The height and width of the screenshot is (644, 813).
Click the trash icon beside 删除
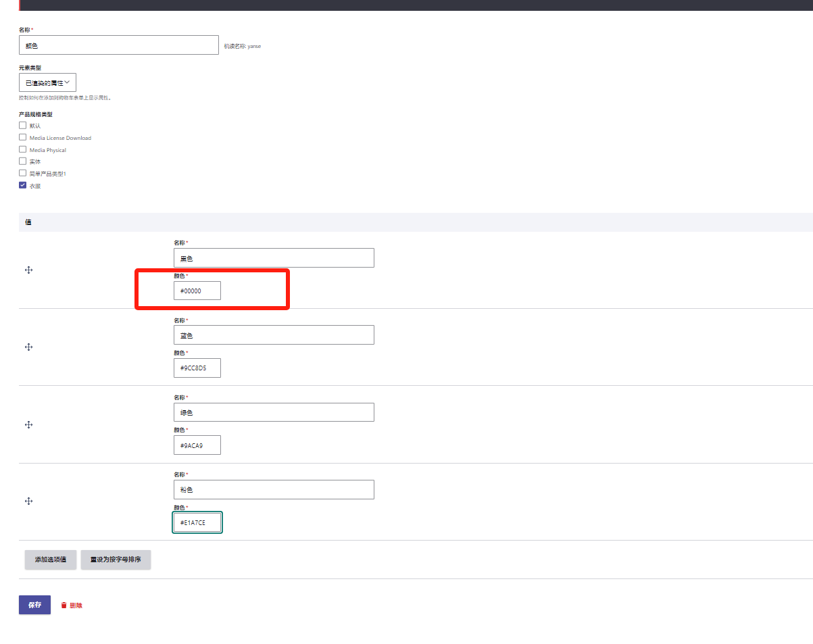[x=64, y=605]
